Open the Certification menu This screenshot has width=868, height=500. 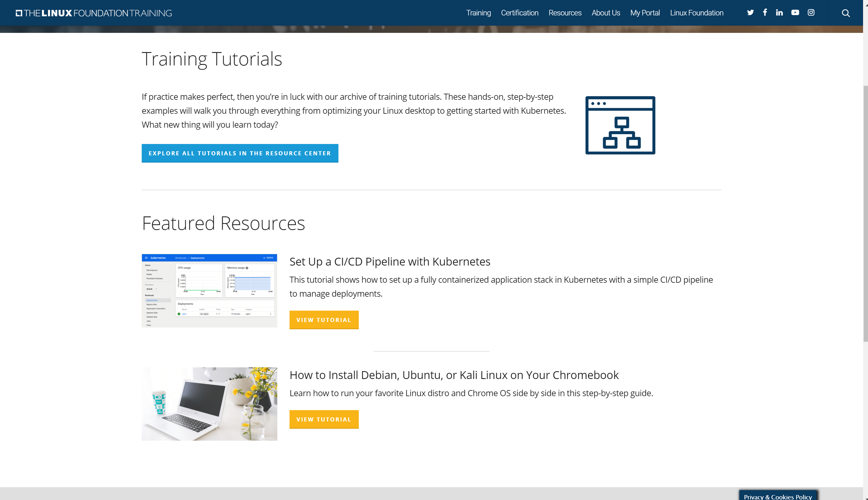click(x=519, y=13)
